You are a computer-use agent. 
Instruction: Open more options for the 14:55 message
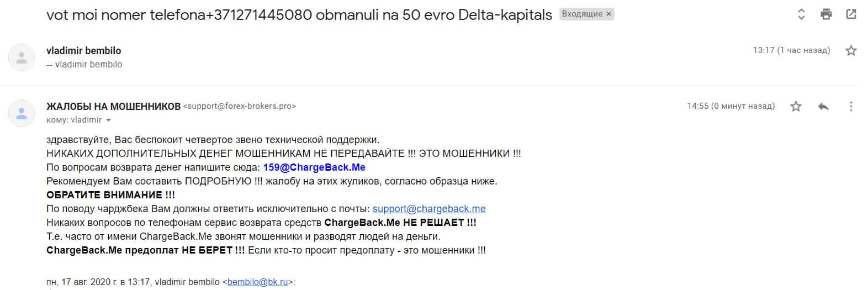coord(851,106)
